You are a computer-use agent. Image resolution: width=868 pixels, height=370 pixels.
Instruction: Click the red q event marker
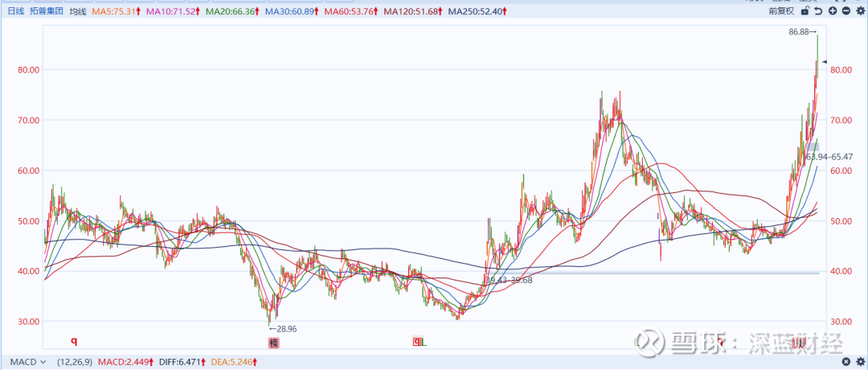pos(74,341)
